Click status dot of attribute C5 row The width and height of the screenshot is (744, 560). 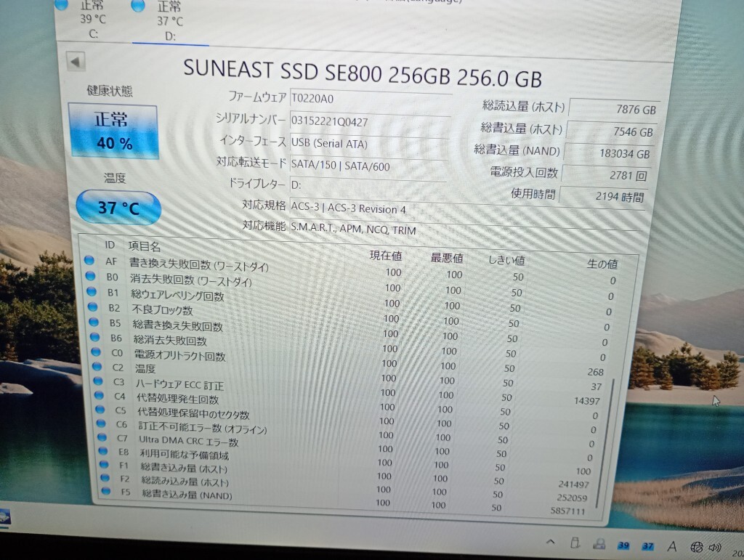pos(100,409)
